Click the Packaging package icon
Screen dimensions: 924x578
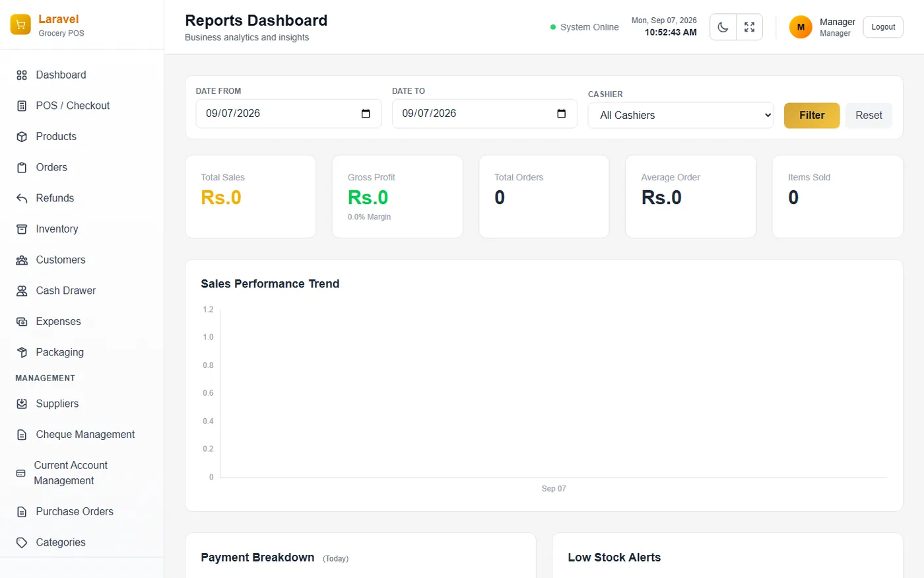point(22,353)
